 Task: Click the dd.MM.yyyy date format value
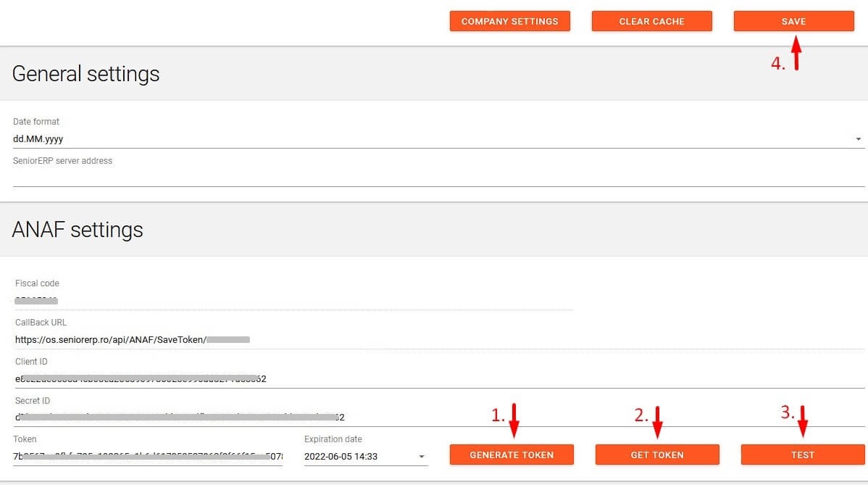click(38, 139)
